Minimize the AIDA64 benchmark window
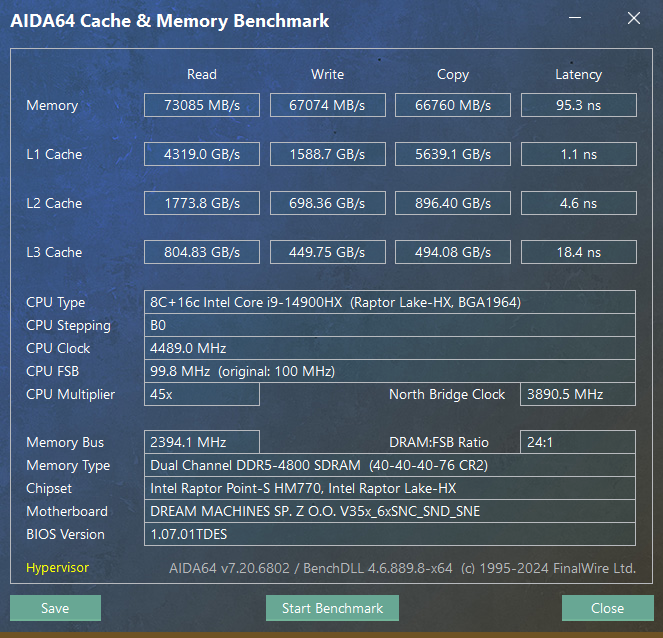 tap(575, 18)
